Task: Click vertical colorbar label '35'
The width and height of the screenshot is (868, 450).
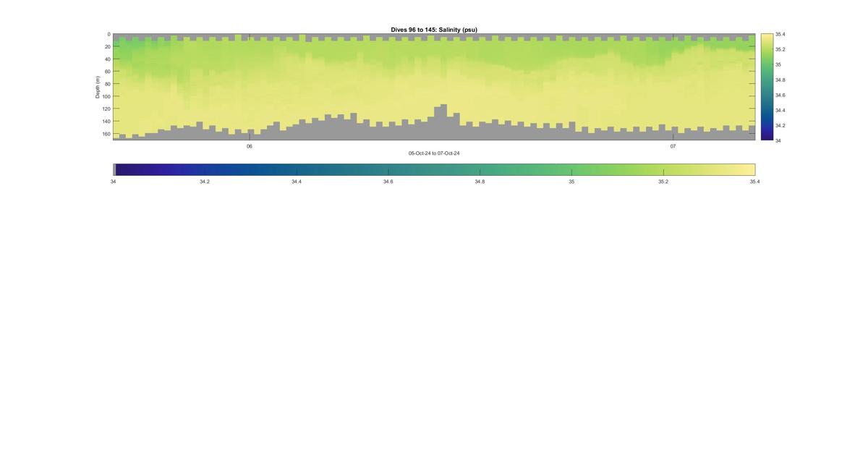Action: [778, 64]
